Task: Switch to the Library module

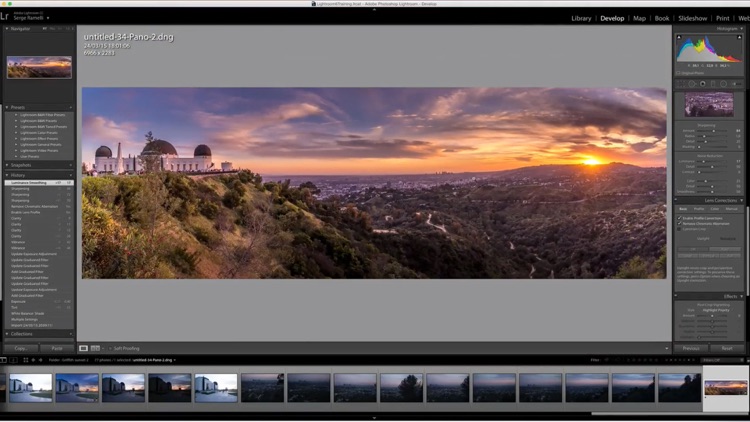Action: click(580, 18)
